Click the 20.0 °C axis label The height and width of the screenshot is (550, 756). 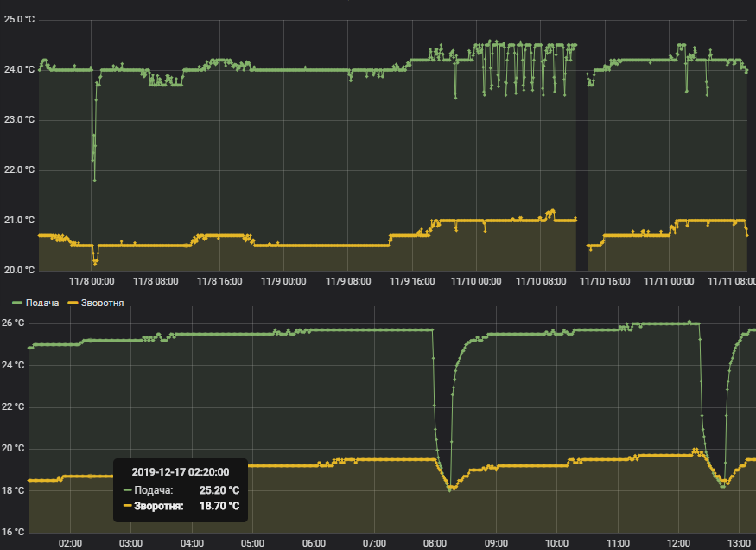pos(19,270)
